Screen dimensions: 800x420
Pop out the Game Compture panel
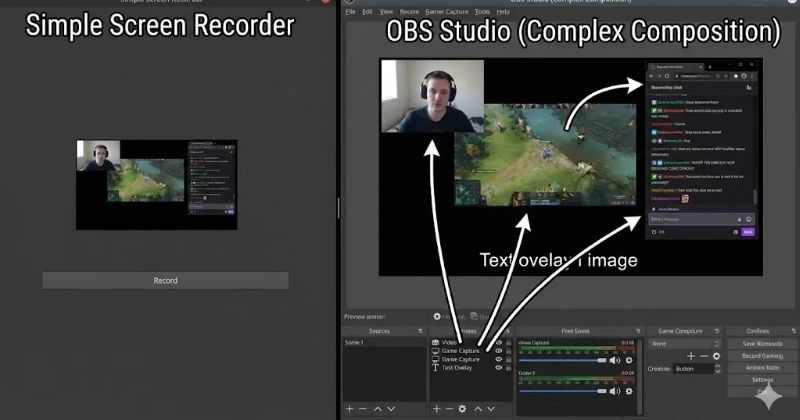tap(717, 331)
